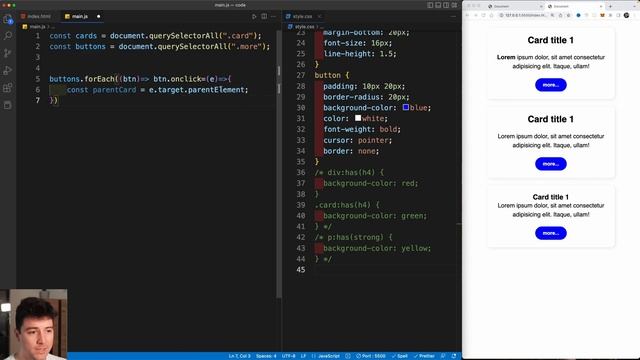Open a new browser tab with plus icon

(x=610, y=6)
